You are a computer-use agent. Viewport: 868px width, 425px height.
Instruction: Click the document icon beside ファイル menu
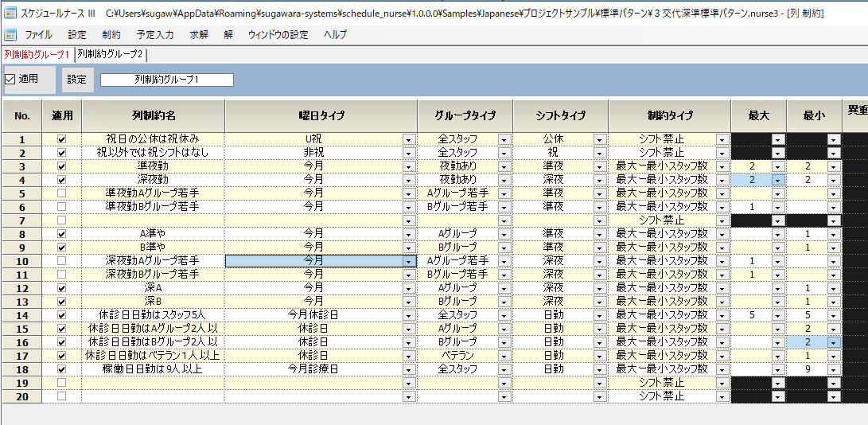[x=10, y=35]
